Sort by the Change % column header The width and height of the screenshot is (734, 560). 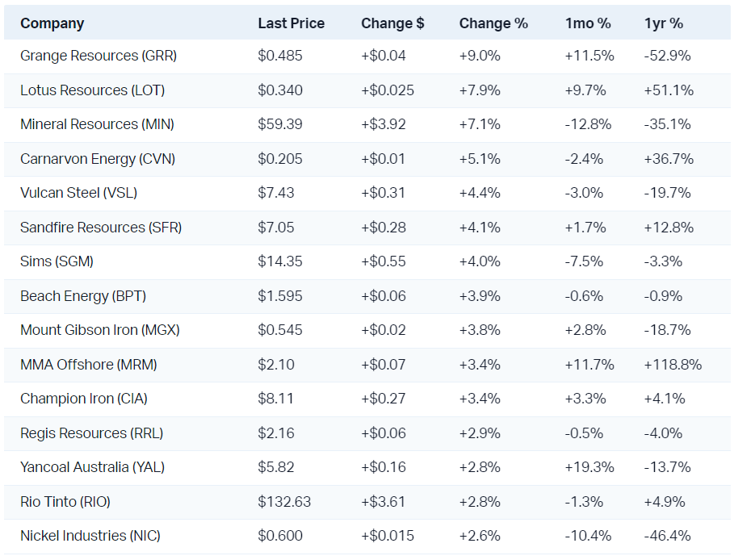coord(493,23)
